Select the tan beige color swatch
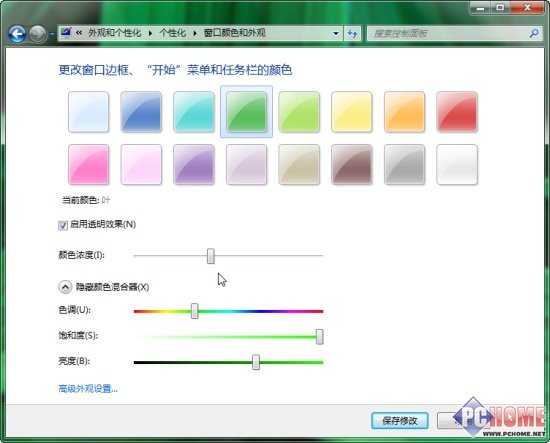Viewport: 550px width, 443px height. [x=299, y=165]
